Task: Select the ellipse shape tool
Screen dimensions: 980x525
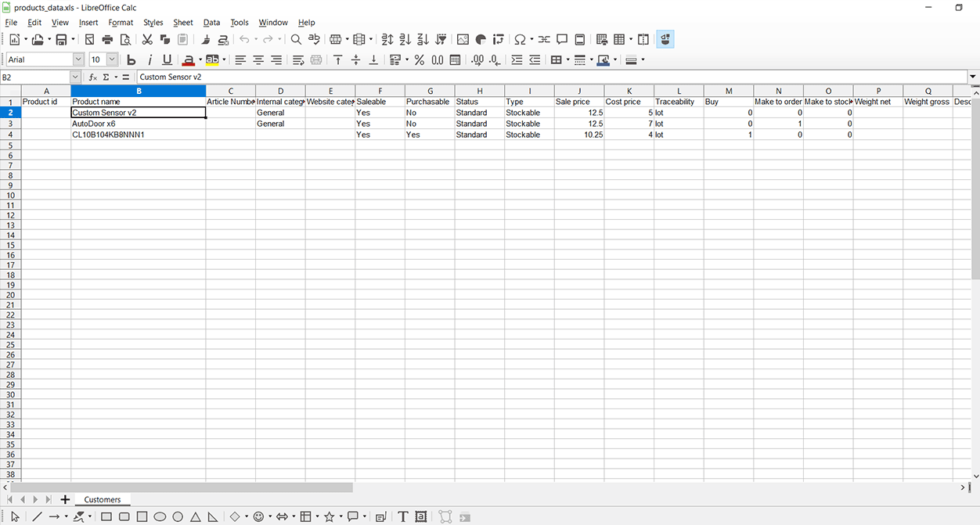Action: coord(160,516)
